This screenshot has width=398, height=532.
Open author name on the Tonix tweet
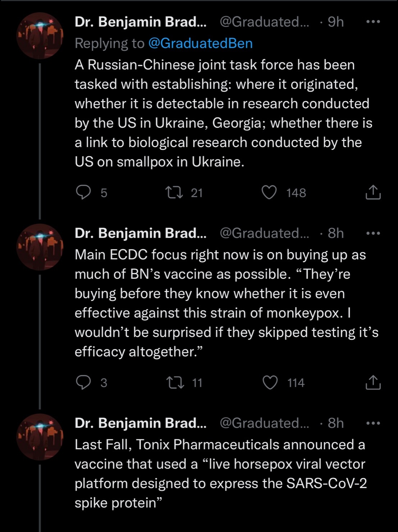[x=141, y=423]
